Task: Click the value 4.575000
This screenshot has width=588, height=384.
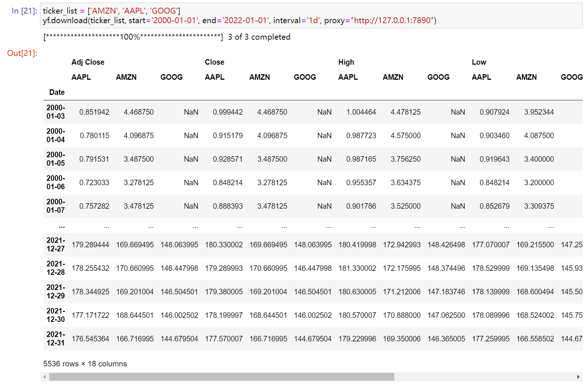Action: tap(405, 136)
